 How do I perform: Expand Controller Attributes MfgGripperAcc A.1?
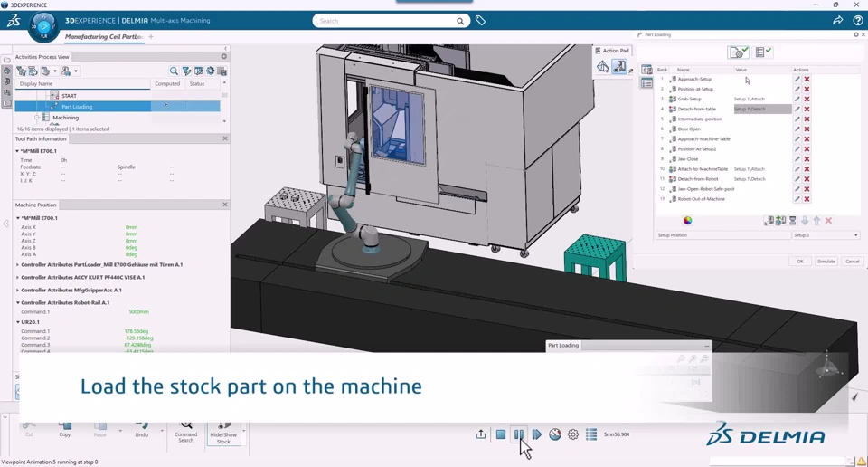(18, 291)
